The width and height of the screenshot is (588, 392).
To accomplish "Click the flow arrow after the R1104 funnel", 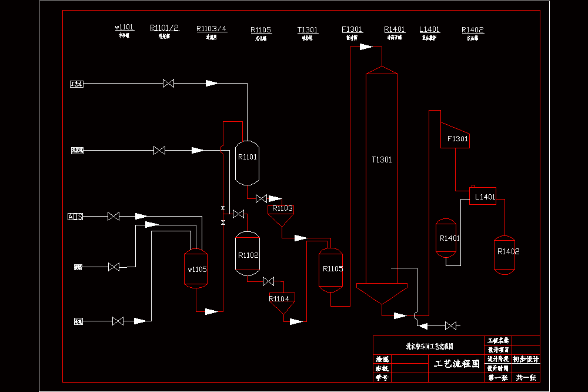I will 296,321.
